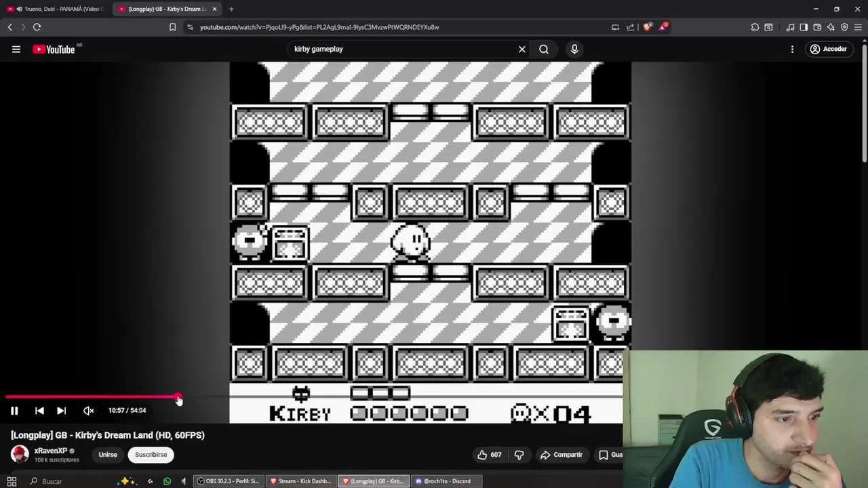The height and width of the screenshot is (488, 868).
Task: Open the Windows Start button
Action: [x=12, y=481]
